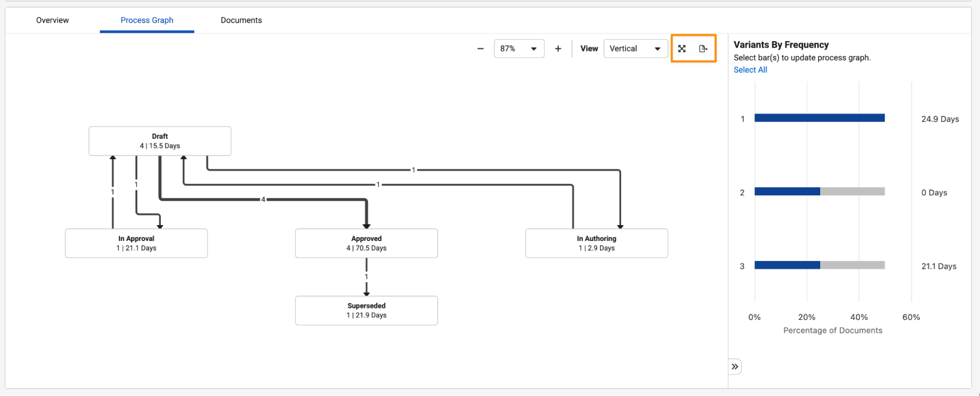Click the 40% axis tick label
The image size is (980, 396).
pos(859,317)
